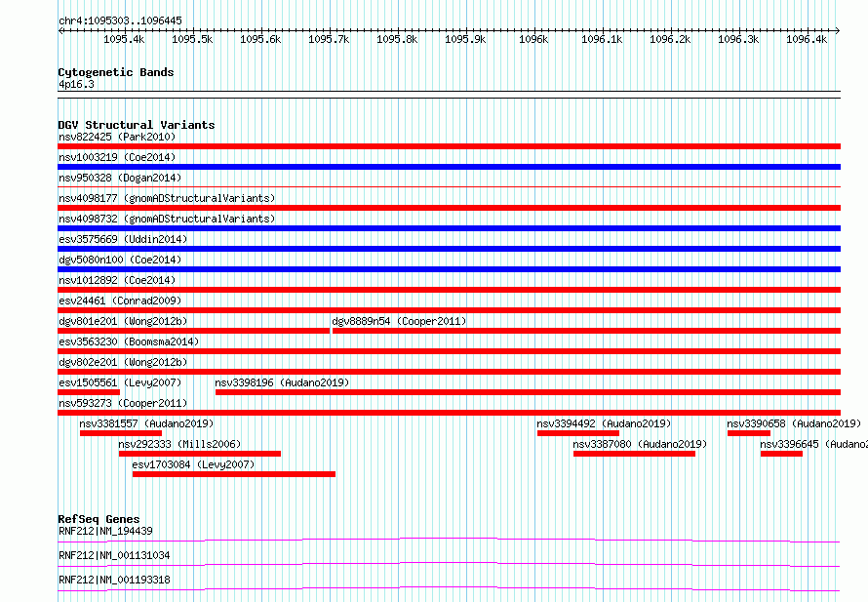868x602 pixels.
Task: Click the red bar under dgv801e201
Action: tap(193, 331)
